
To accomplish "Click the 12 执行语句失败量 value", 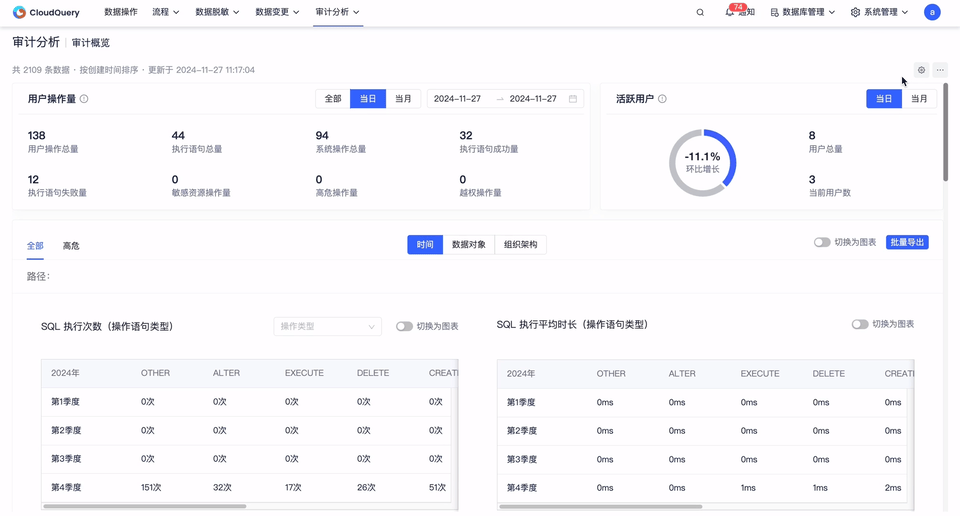I will click(33, 179).
